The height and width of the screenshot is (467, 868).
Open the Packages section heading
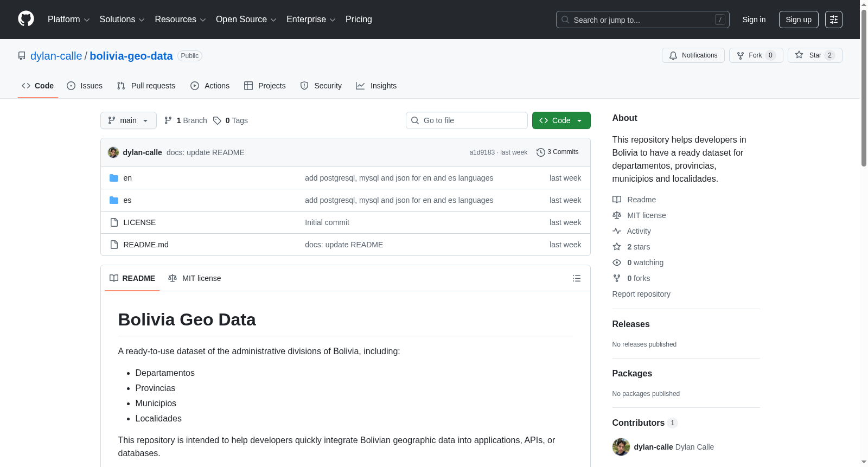(632, 374)
